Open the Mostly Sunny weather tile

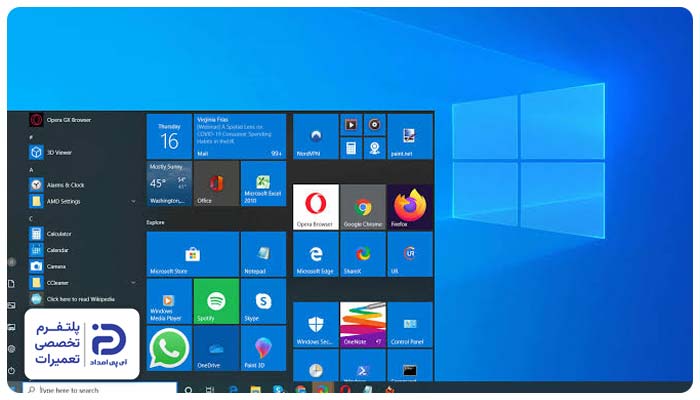pyautogui.click(x=169, y=183)
